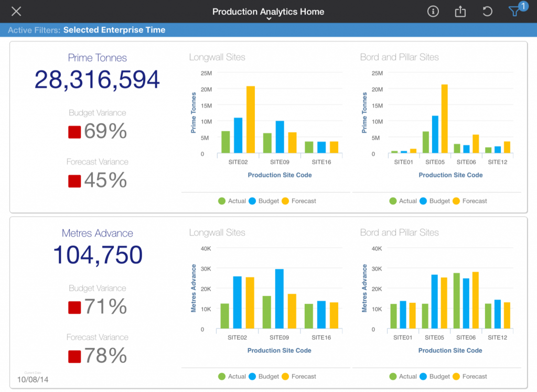The width and height of the screenshot is (537, 392).
Task: Click the filter badge showing 1
Action: pyautogui.click(x=523, y=6)
